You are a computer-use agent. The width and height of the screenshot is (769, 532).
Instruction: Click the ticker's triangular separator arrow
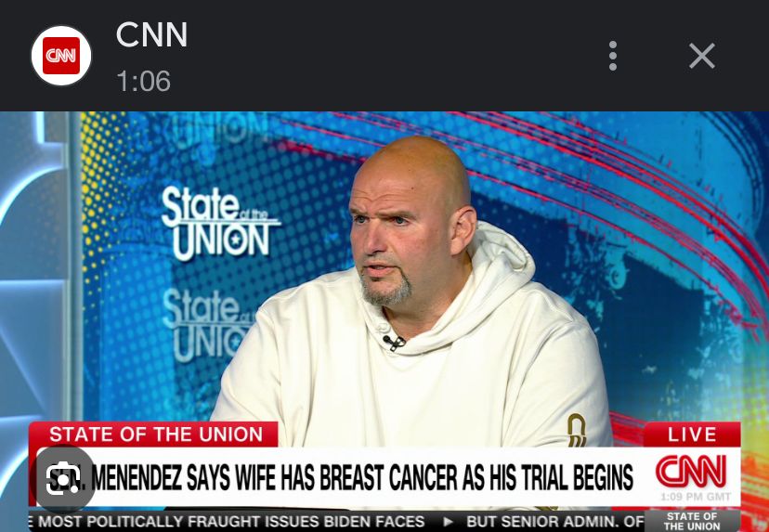447,522
